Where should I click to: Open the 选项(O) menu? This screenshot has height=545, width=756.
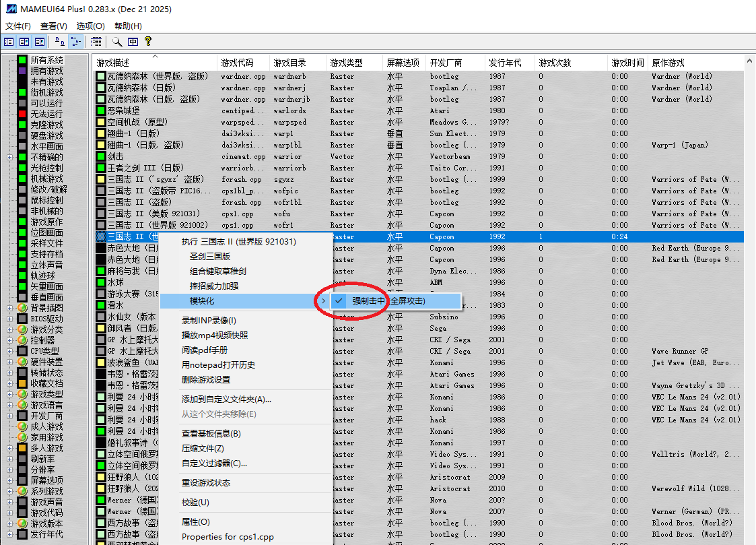[89, 26]
